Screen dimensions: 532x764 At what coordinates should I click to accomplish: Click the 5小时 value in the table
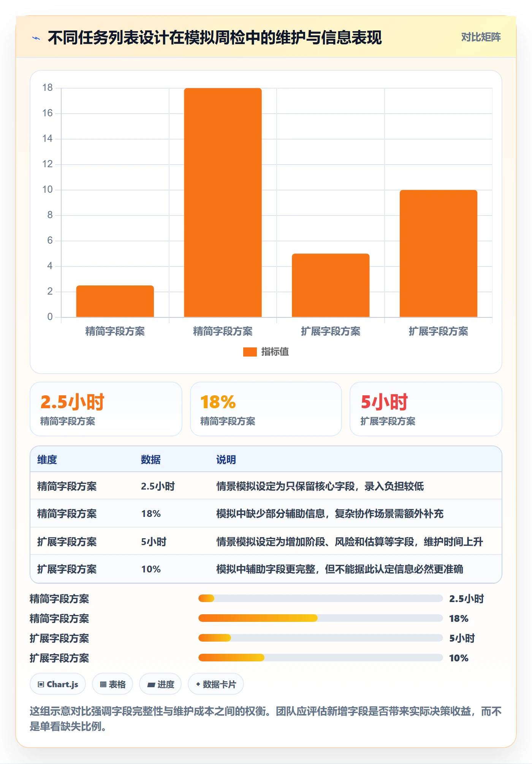point(154,542)
